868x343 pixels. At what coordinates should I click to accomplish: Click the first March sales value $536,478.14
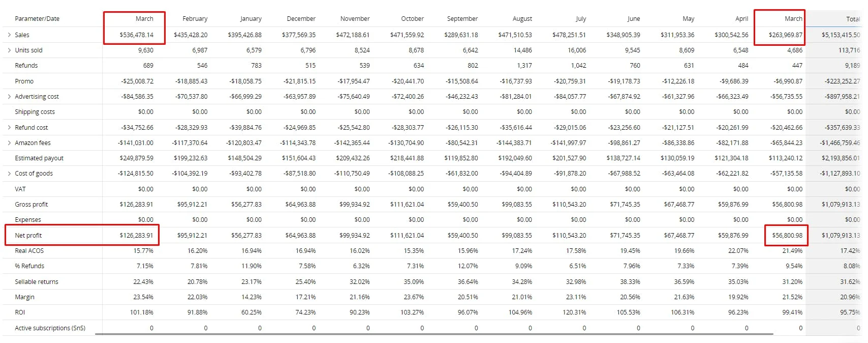pos(136,35)
